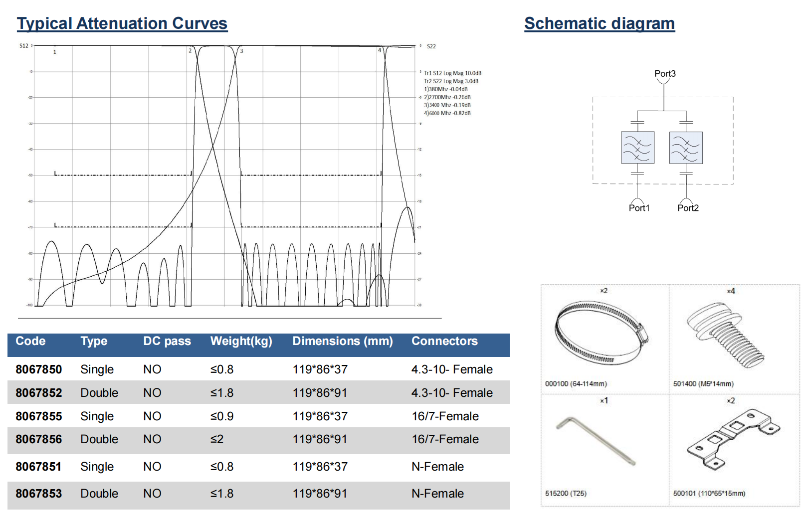
Task: Click marker 3 on the attenuation chart
Action: click(242, 51)
